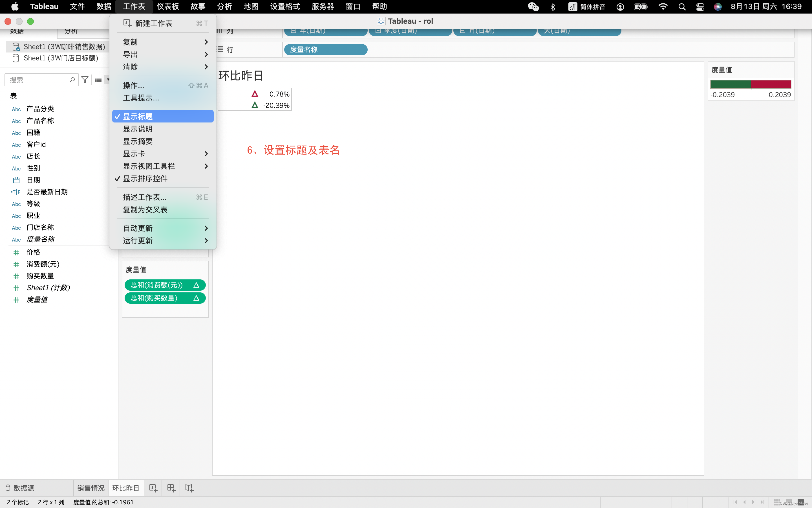Click the show-sheets grid icon at bottom right

777,502
